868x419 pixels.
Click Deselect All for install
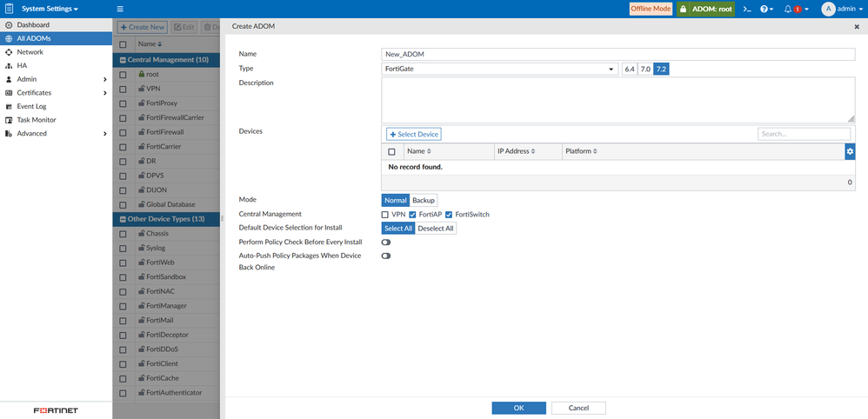pos(436,228)
